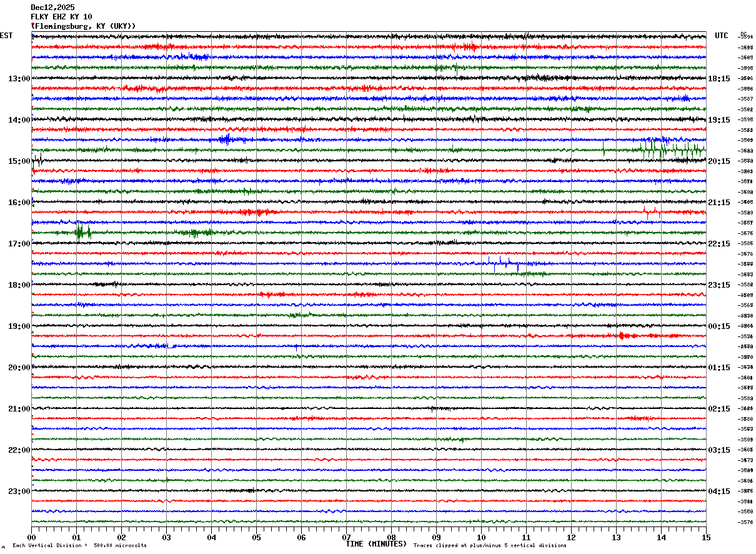Click minute 00 on the time axis
The height and width of the screenshot is (554, 756).
point(31,538)
